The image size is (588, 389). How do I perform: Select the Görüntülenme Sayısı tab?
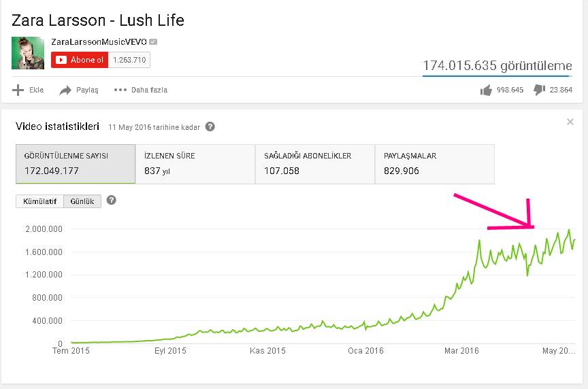[x=76, y=164]
